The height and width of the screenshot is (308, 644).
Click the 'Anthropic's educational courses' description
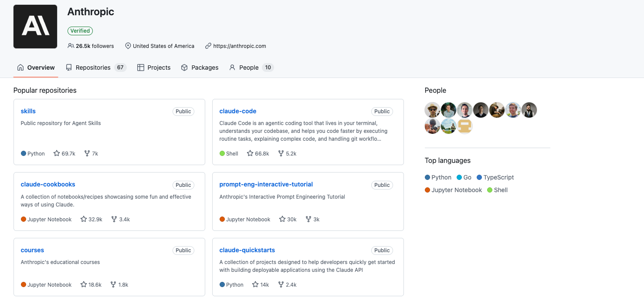60,262
